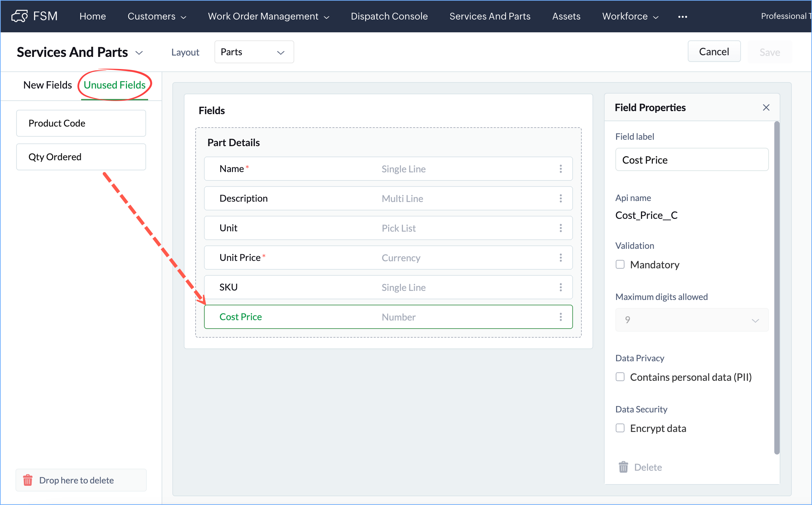Check Contains personal data (PII)
The height and width of the screenshot is (505, 812).
click(620, 377)
